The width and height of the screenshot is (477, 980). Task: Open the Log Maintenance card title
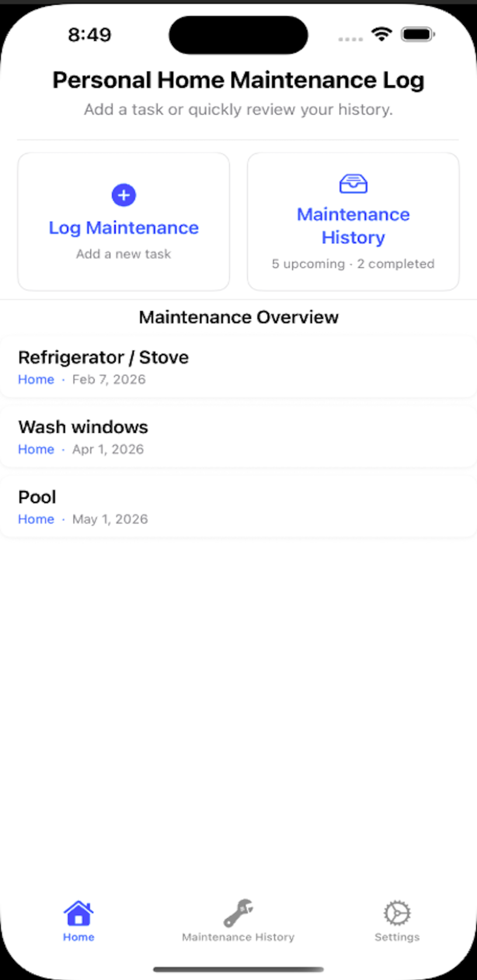pyautogui.click(x=124, y=228)
